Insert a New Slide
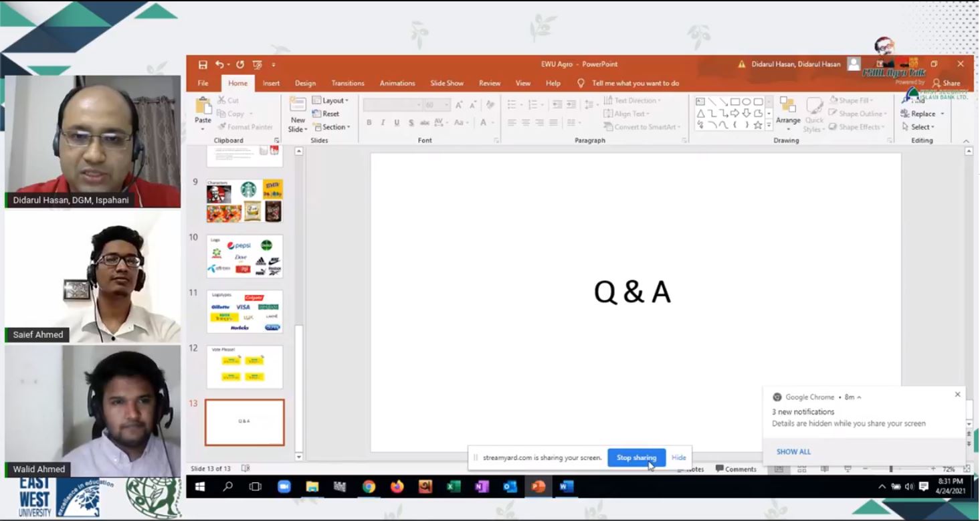 [x=298, y=114]
